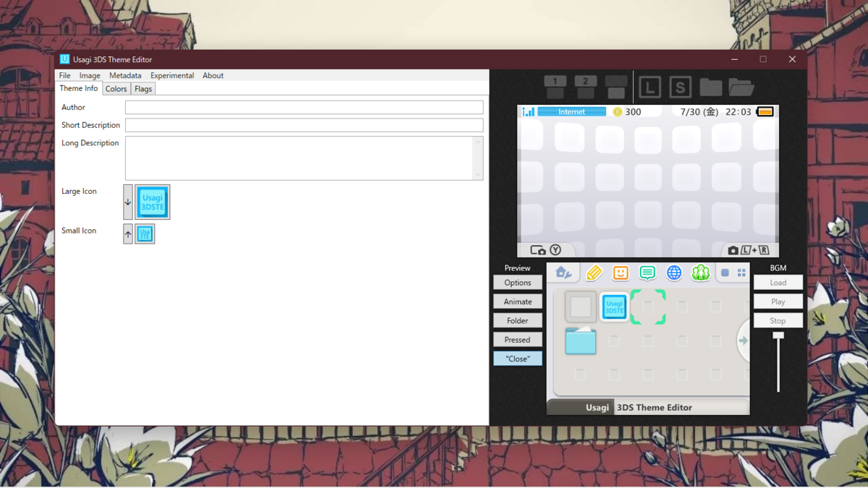Click the blue folder on bottom screen
868x488 pixels.
(x=580, y=341)
